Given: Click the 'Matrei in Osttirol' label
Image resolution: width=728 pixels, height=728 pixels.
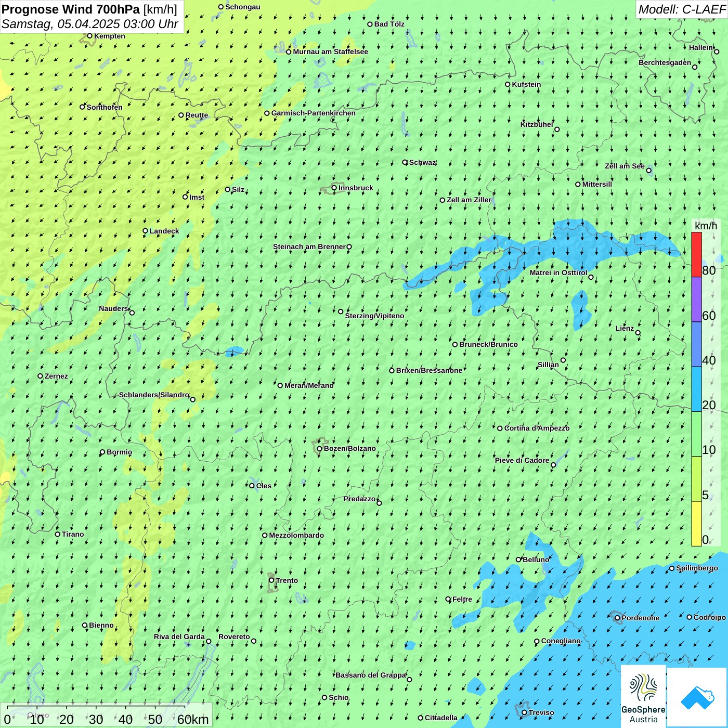Looking at the screenshot, I should tap(558, 272).
